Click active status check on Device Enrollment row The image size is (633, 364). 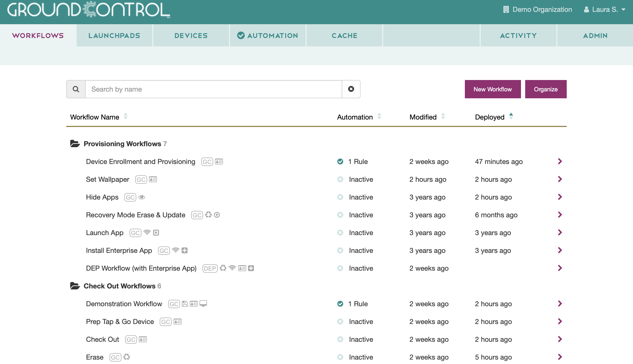pyautogui.click(x=340, y=162)
